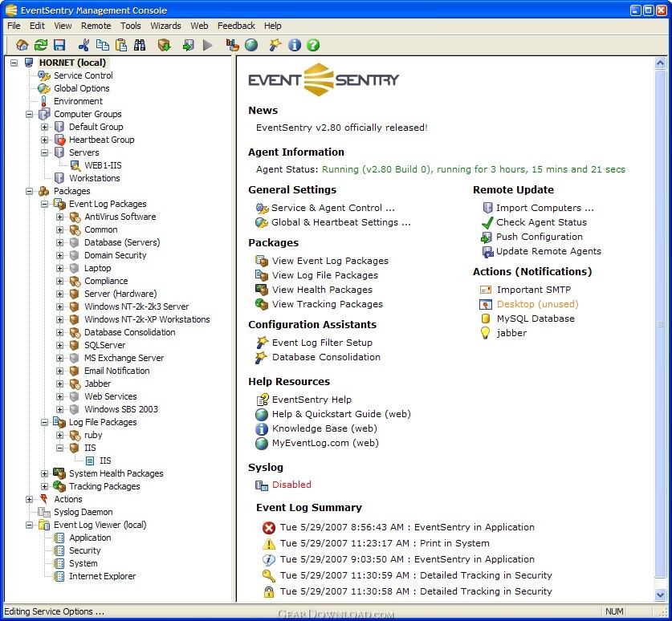Collapse the Log File Packages node
Viewport: 672px width, 621px height.
coord(45,422)
